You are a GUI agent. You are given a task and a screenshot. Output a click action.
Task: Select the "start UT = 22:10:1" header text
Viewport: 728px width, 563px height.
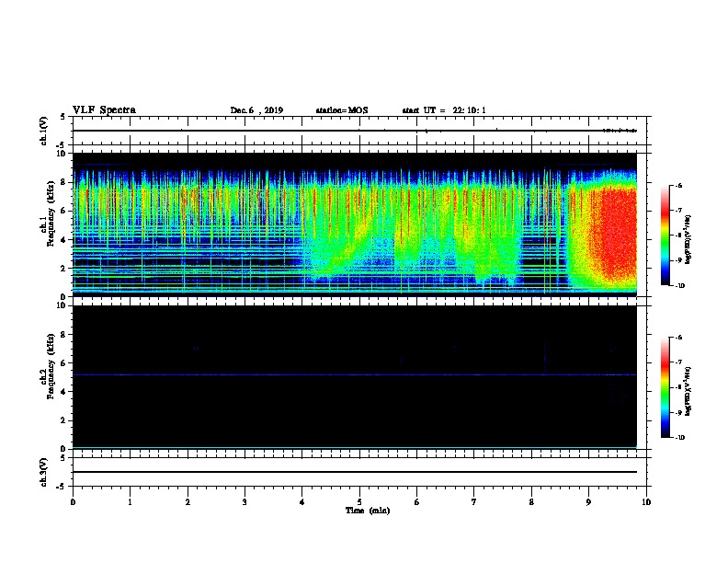pyautogui.click(x=444, y=110)
